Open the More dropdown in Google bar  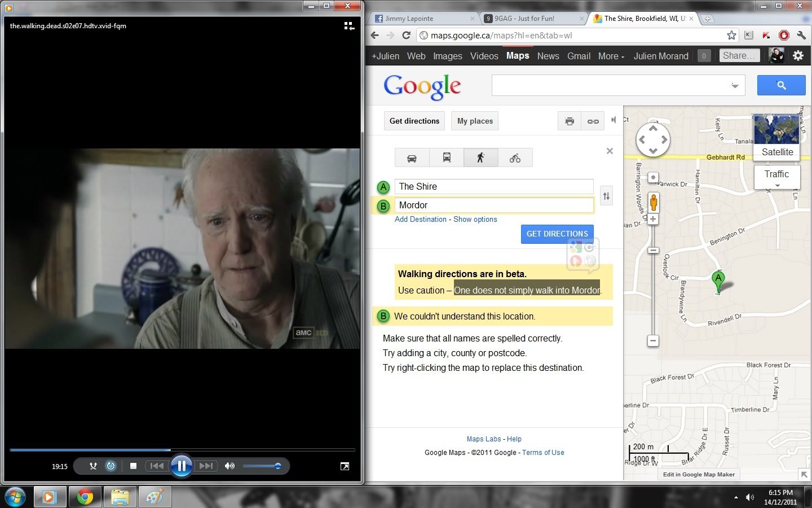pyautogui.click(x=611, y=56)
